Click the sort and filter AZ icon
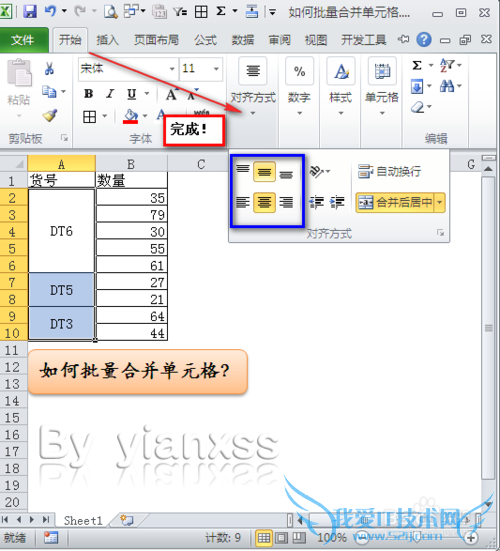This screenshot has height=551, width=500. click(446, 65)
